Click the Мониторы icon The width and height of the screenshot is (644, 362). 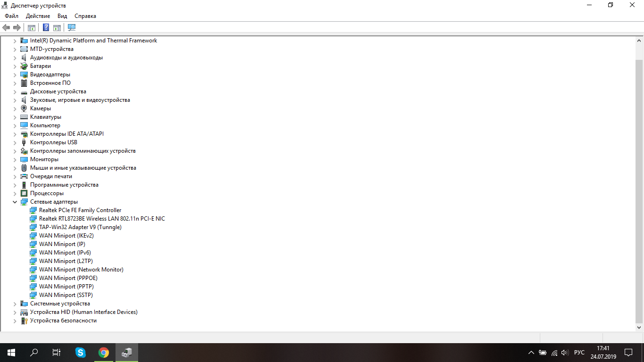click(24, 159)
